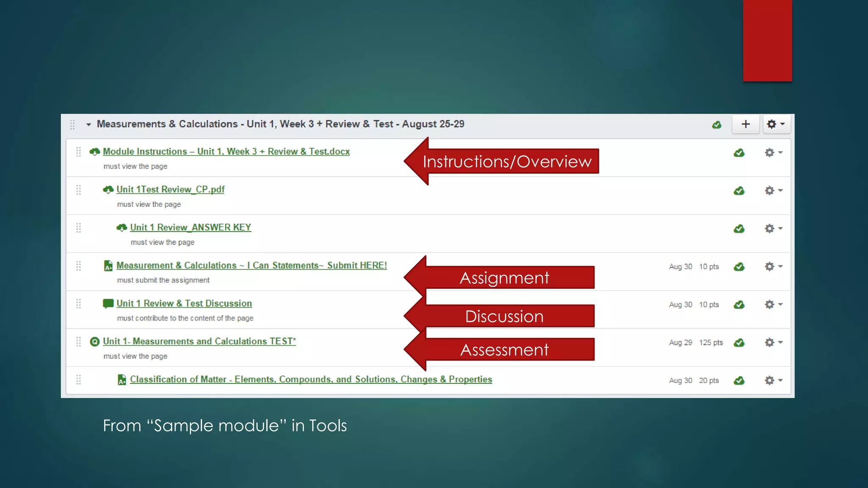This screenshot has height=488, width=868.
Task: Open Module Instructions Unit 1 Week 3 docx link
Action: coord(226,152)
